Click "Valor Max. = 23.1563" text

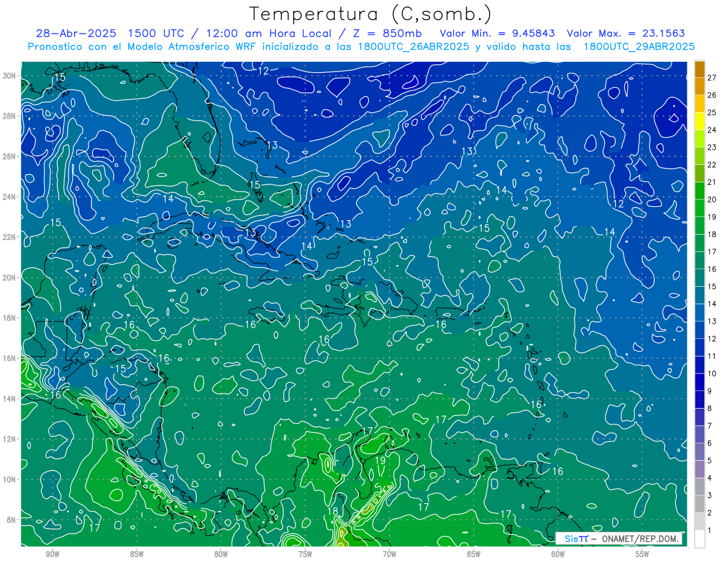[626, 33]
